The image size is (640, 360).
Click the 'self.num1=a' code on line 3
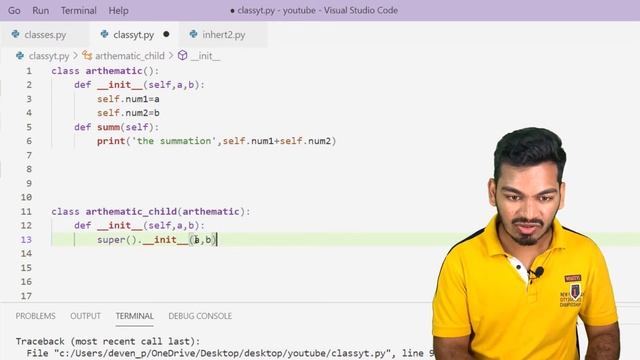pyautogui.click(x=128, y=99)
